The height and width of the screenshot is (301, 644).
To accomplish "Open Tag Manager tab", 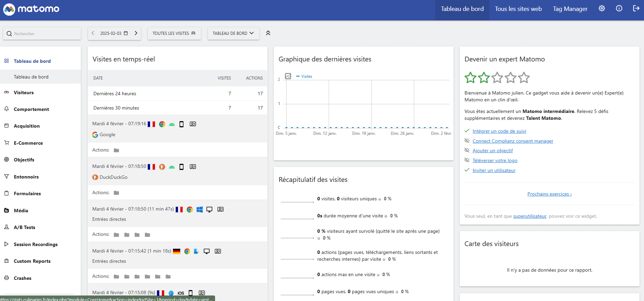I will 570,9.
